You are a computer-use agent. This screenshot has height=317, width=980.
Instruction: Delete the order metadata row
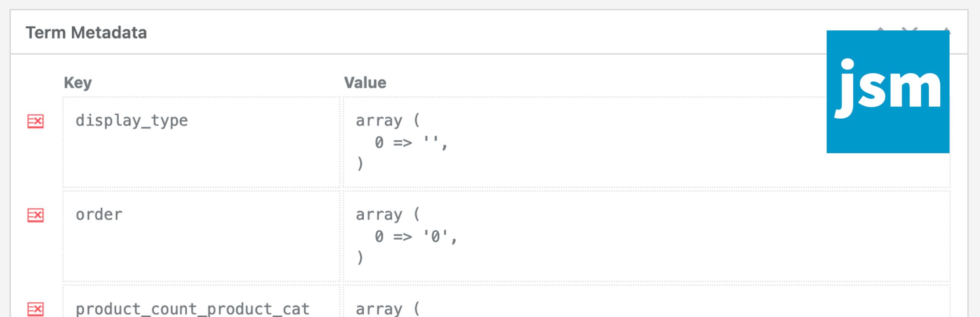click(35, 215)
